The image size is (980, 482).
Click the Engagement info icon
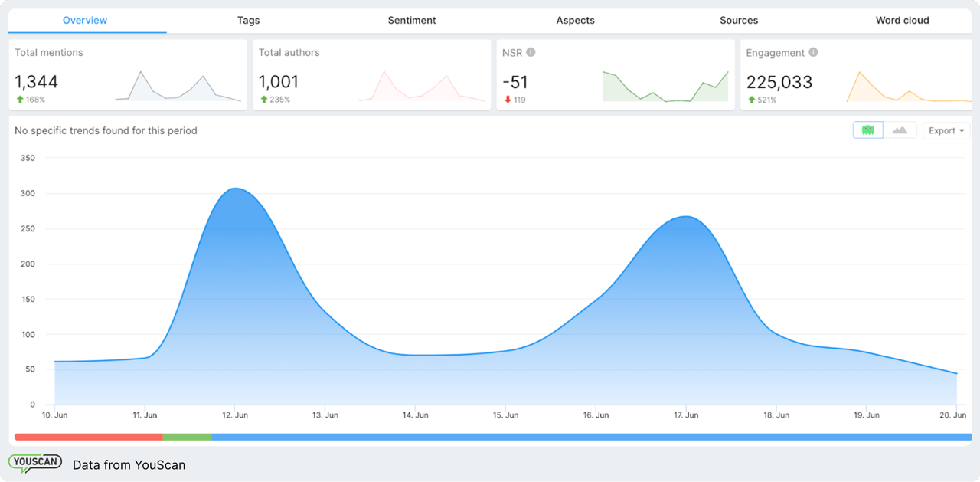[x=813, y=52]
